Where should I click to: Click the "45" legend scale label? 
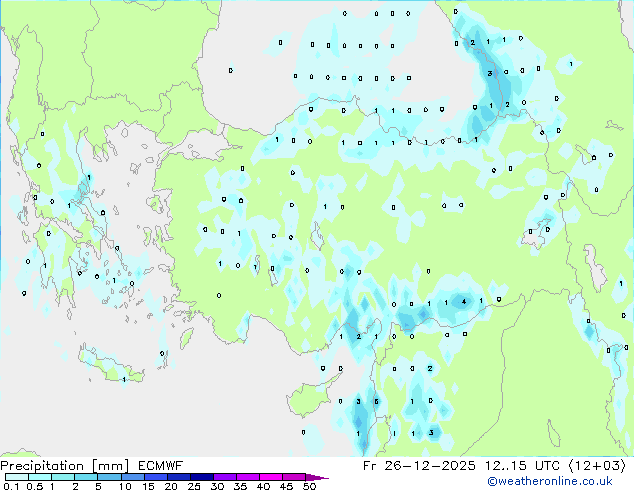coord(287,486)
